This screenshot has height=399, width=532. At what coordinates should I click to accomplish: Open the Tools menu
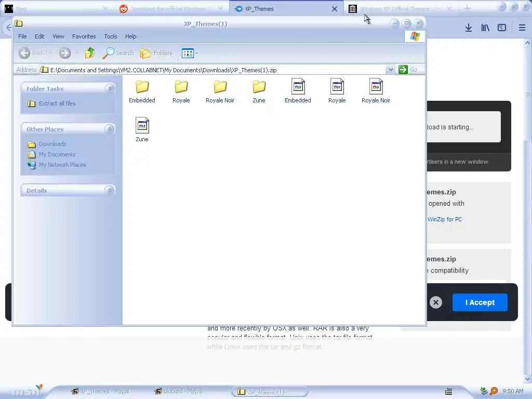click(111, 36)
